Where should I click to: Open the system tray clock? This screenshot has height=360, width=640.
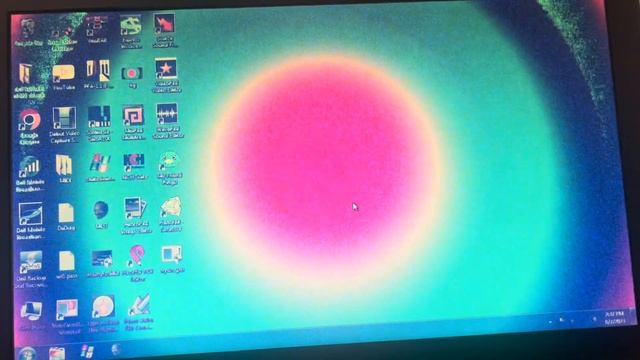click(x=614, y=318)
